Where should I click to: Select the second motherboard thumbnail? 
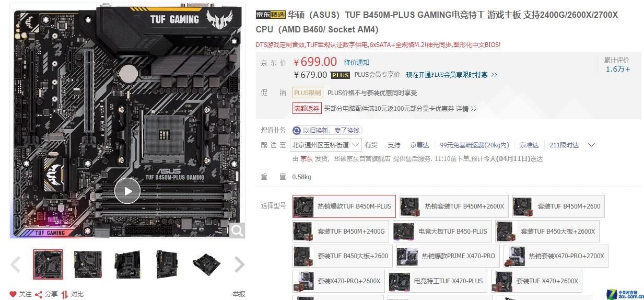[88, 264]
